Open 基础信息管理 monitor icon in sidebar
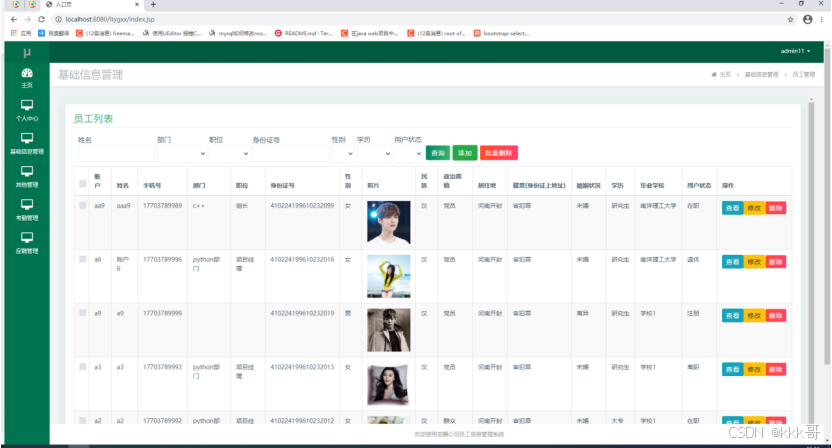The width and height of the screenshot is (832, 448). pyautogui.click(x=27, y=138)
